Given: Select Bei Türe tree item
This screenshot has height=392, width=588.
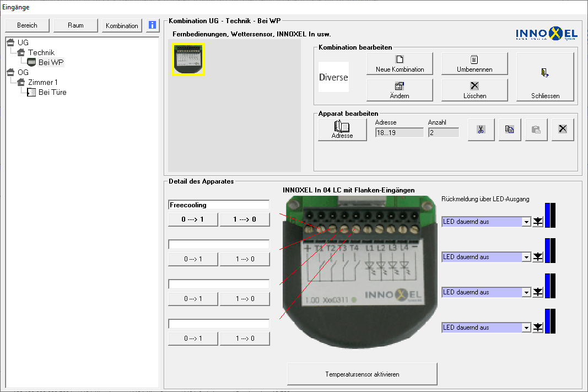Looking at the screenshot, I should tap(52, 92).
